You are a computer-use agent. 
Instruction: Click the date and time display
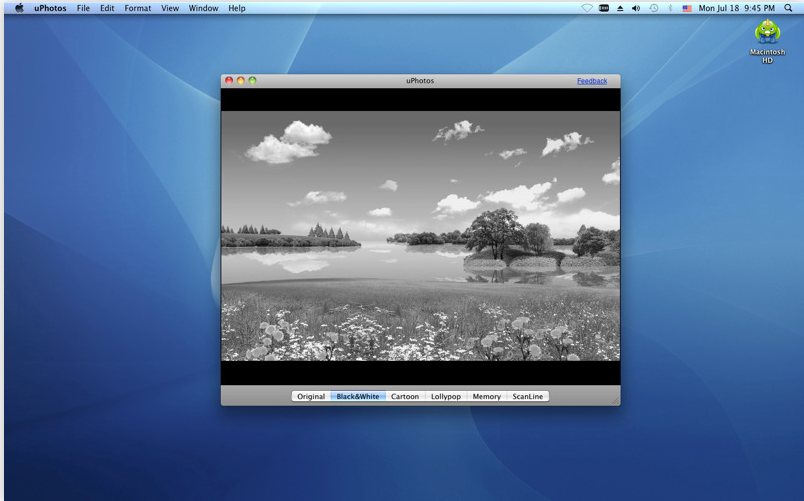click(x=736, y=8)
